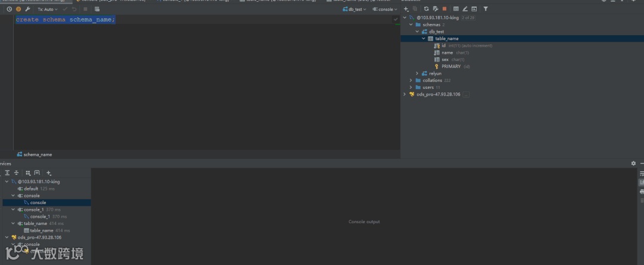Select the sex char(1) column
This screenshot has height=265, width=644.
point(449,60)
